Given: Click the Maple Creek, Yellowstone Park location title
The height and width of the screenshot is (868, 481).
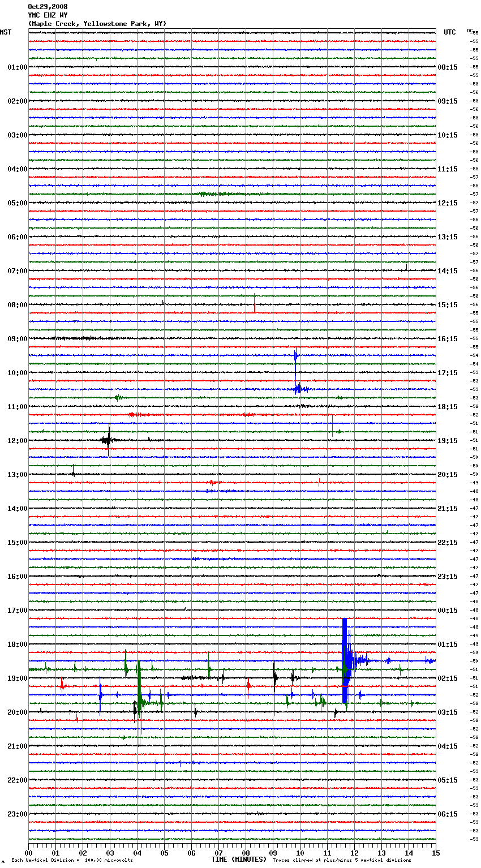Looking at the screenshot, I should click(x=97, y=24).
